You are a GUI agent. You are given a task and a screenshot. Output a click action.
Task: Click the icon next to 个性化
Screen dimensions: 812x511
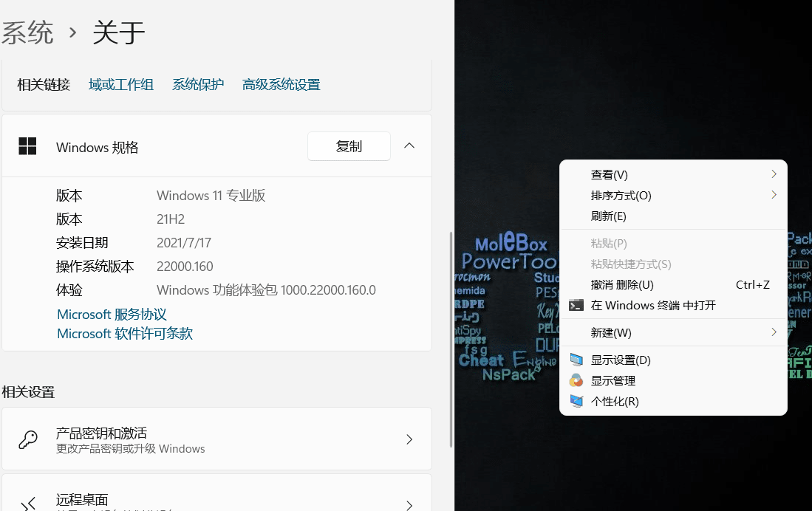pyautogui.click(x=576, y=402)
